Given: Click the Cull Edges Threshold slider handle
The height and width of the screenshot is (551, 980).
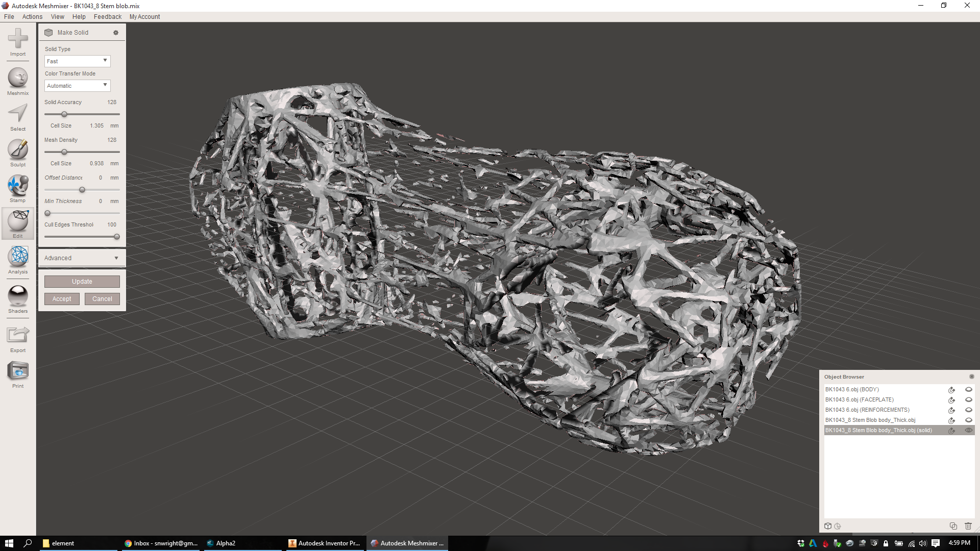Looking at the screenshot, I should [x=117, y=237].
